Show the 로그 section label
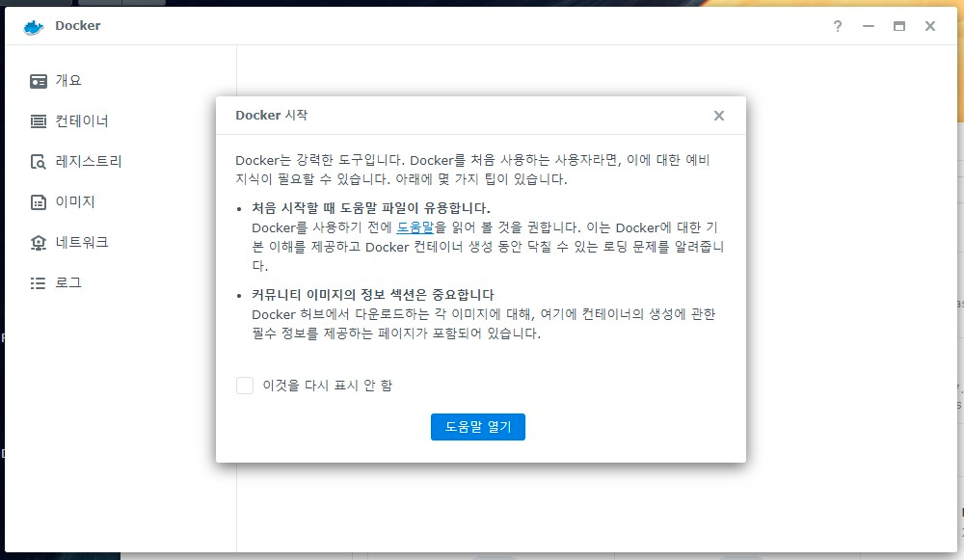The width and height of the screenshot is (964, 560). (x=68, y=282)
